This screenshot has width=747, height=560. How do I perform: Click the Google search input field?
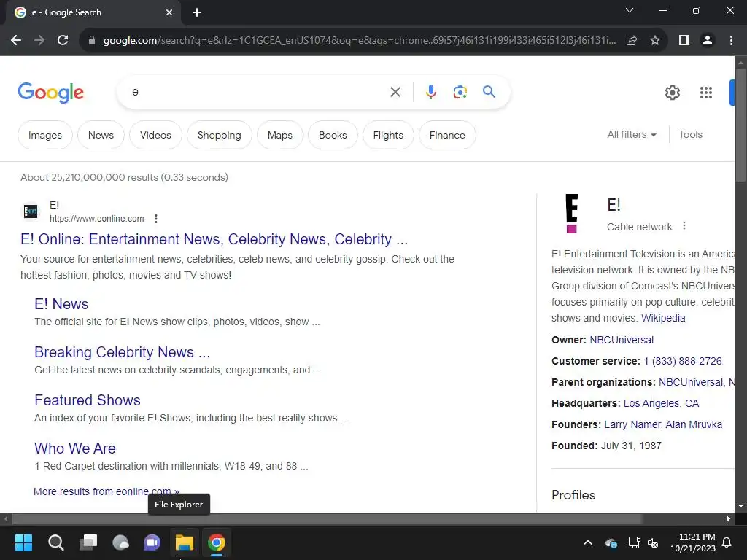(x=258, y=92)
